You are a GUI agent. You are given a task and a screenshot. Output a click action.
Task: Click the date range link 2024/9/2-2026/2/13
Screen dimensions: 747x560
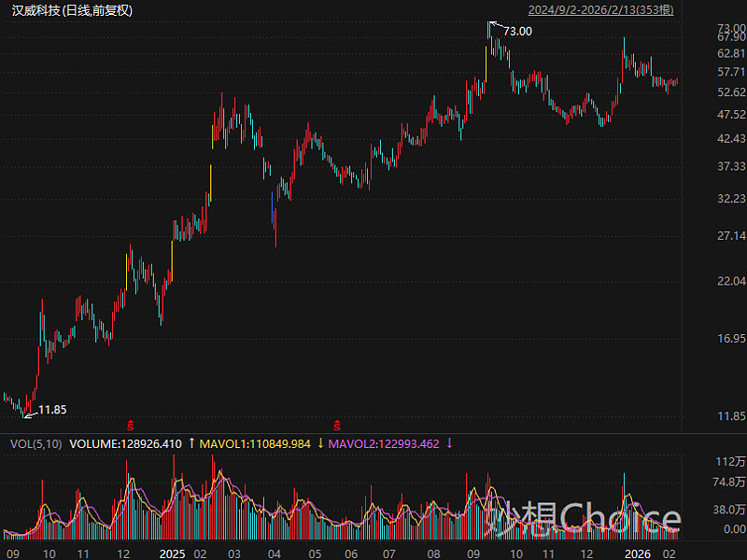(601, 9)
